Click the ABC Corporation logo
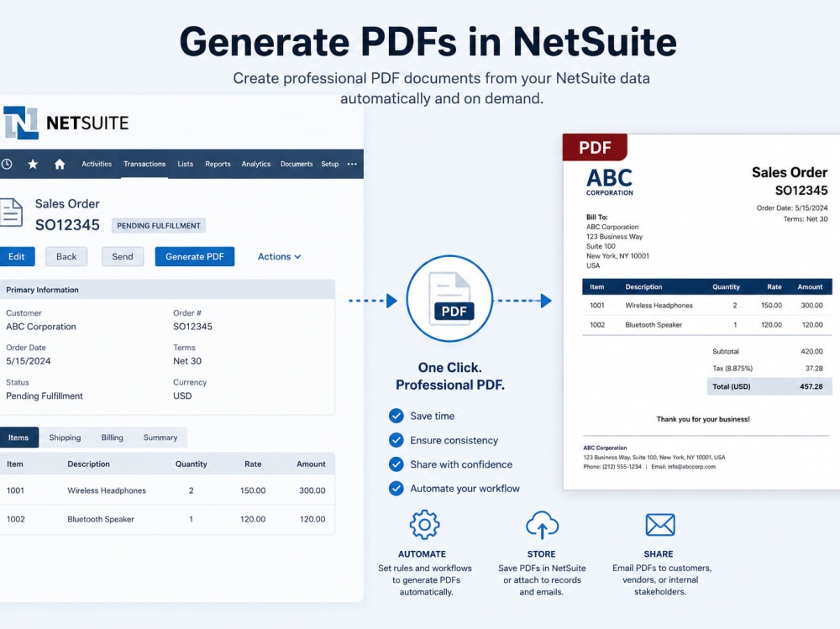Viewport: 840px width, 629px height. (610, 182)
